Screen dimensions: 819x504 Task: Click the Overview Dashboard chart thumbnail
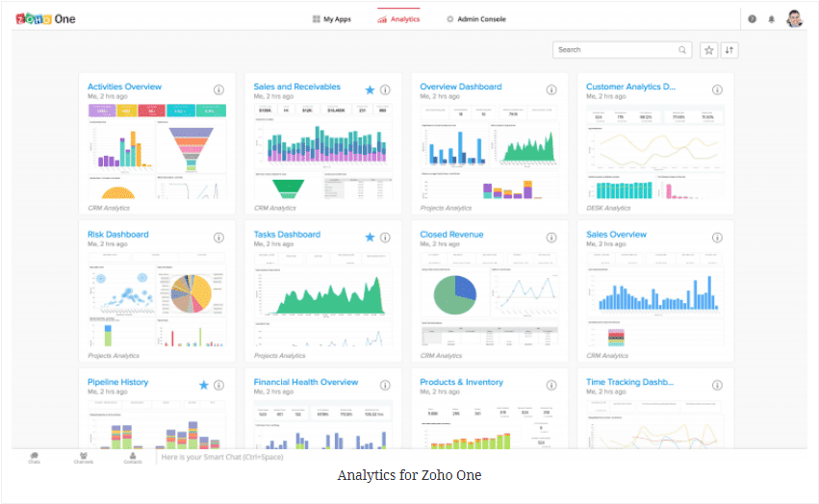coord(490,151)
